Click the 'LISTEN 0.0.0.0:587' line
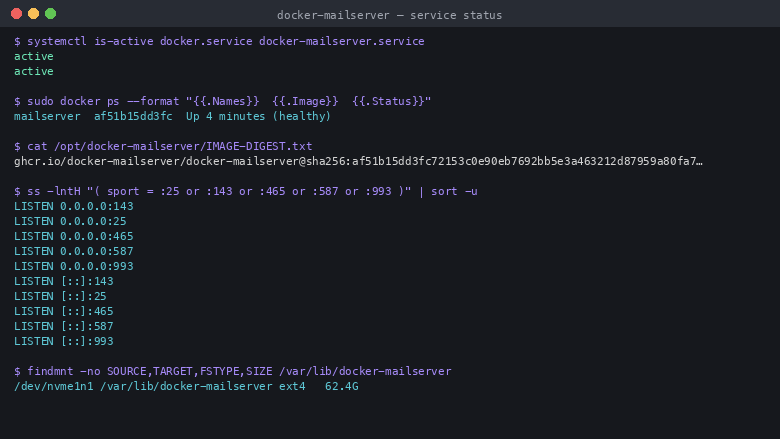The image size is (780, 439). (74, 251)
